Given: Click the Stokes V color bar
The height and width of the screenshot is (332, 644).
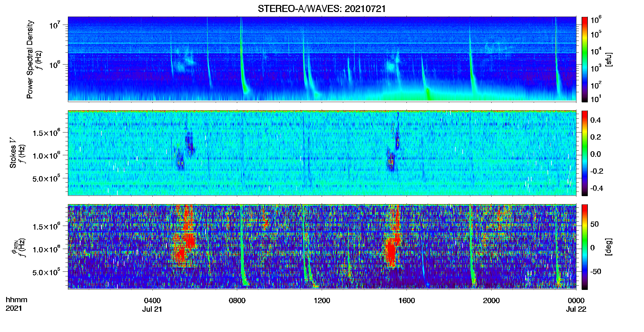Looking at the screenshot, I should pyautogui.click(x=585, y=153).
